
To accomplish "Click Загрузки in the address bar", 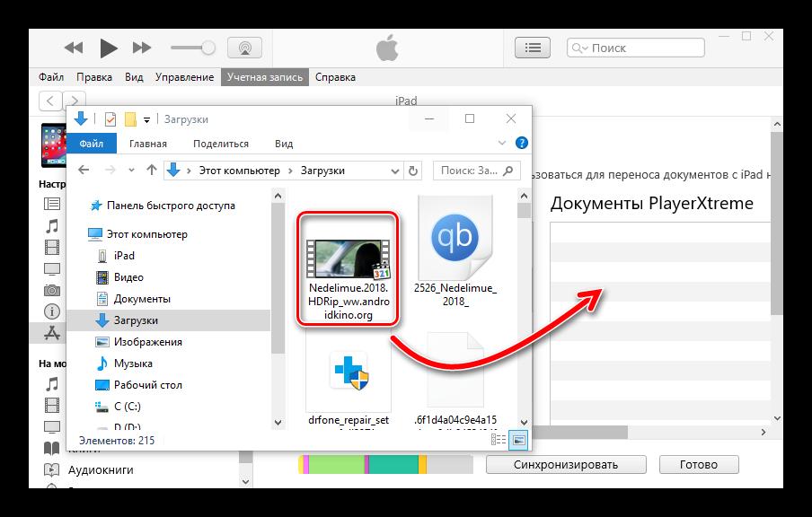I will click(322, 171).
